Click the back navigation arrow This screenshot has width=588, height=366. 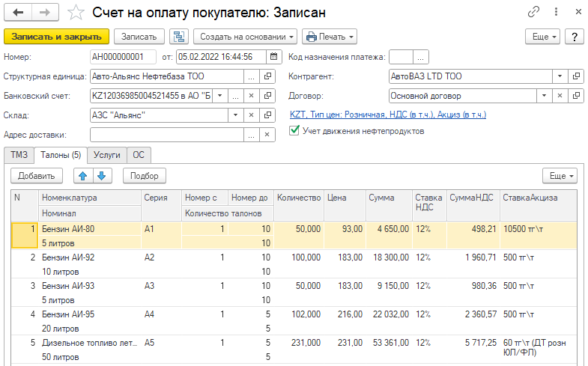(x=18, y=13)
